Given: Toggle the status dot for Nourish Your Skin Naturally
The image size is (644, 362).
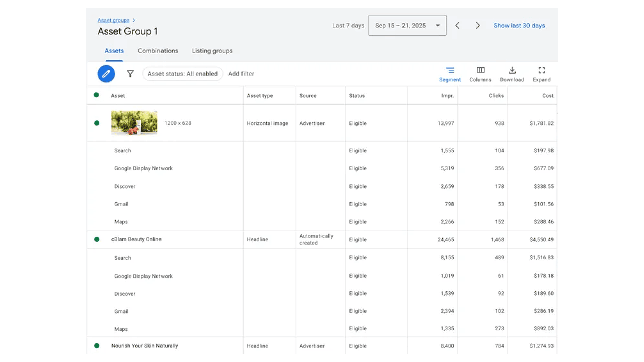Looking at the screenshot, I should 97,346.
